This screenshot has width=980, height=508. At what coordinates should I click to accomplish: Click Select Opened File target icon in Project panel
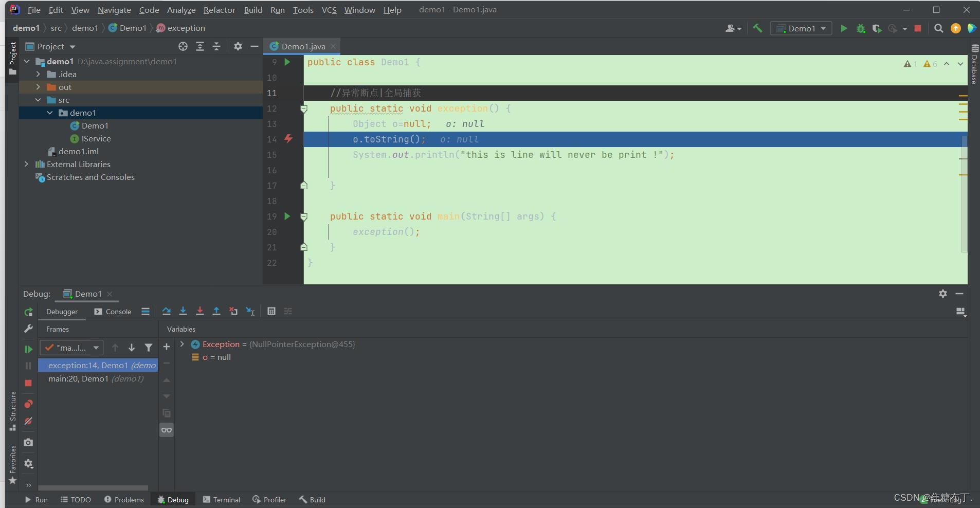coord(183,46)
